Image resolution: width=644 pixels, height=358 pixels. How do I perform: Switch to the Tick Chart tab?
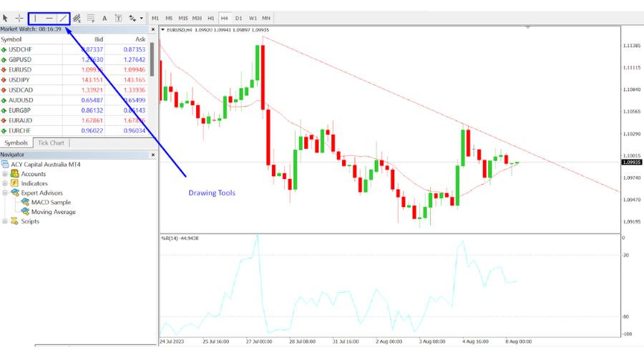pos(51,142)
